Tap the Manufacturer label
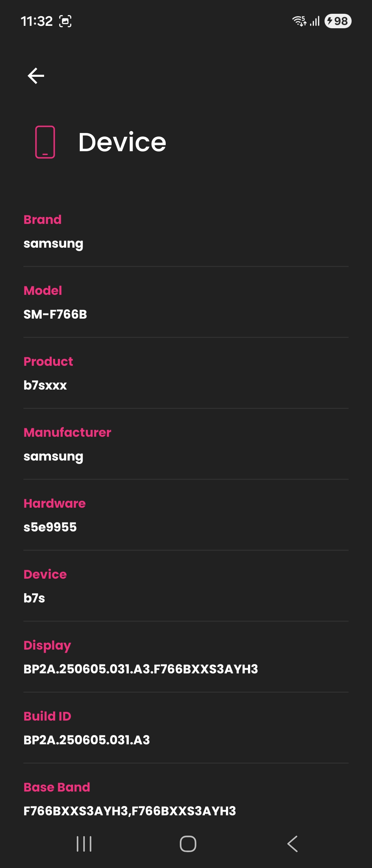Image resolution: width=372 pixels, height=868 pixels. coord(68,432)
